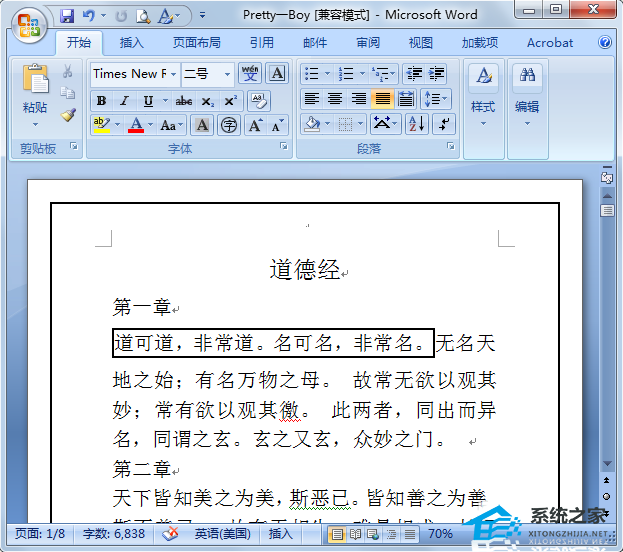Click the spelling check status icon
The height and width of the screenshot is (552, 623).
coord(170,533)
